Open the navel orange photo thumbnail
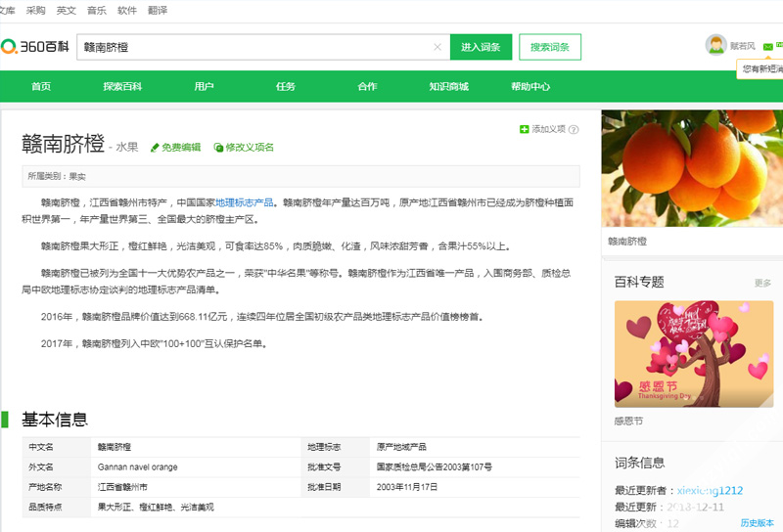Viewport: 783px width, 532px height. (692, 168)
